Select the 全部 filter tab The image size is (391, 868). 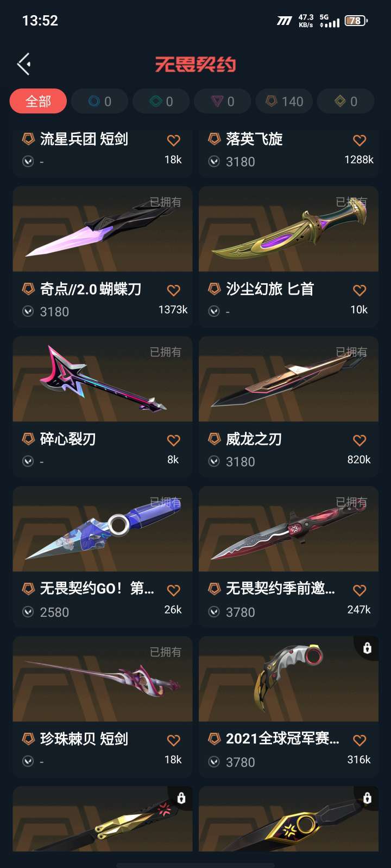click(x=38, y=101)
